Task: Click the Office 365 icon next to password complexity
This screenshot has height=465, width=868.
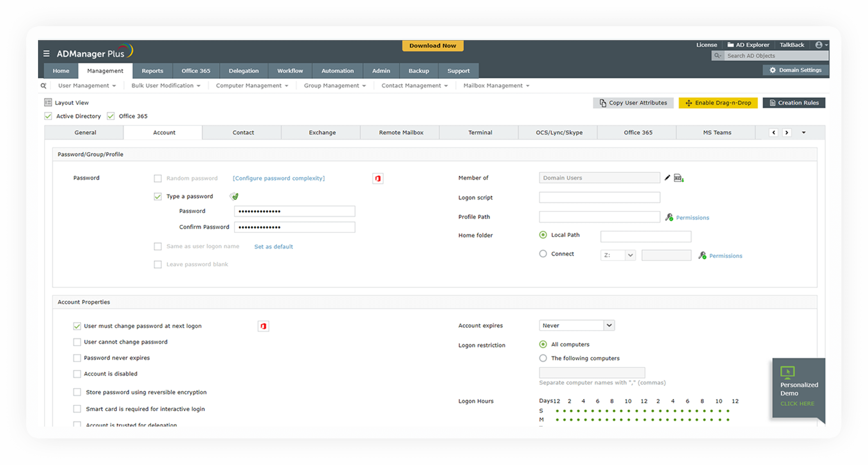Action: tap(378, 179)
